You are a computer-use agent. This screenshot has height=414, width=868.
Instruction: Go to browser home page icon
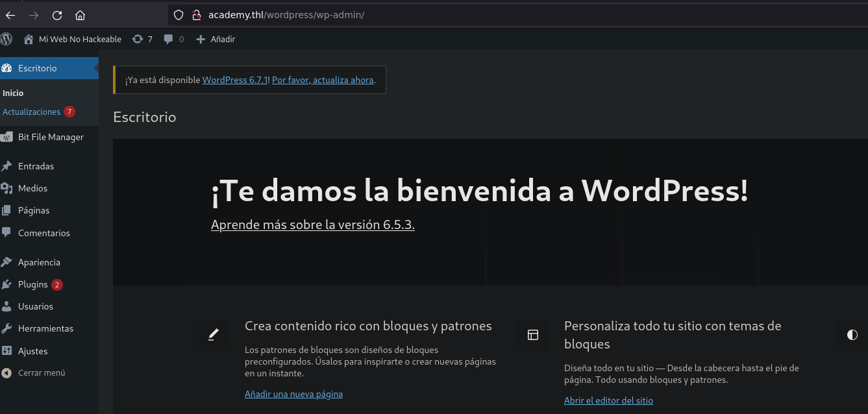click(x=80, y=15)
